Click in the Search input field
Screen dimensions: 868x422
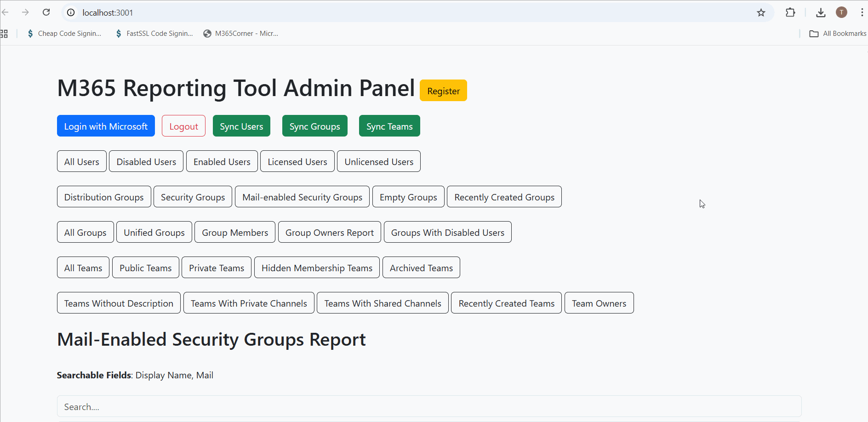pos(428,406)
